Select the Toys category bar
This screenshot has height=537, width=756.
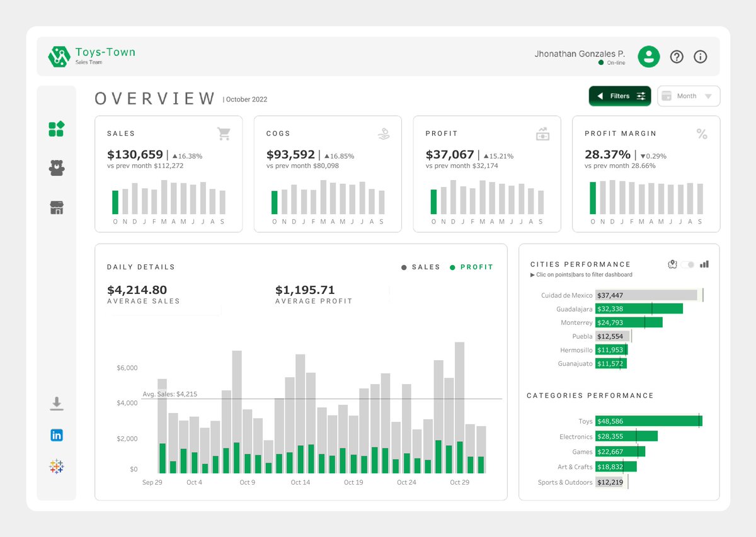(x=648, y=421)
